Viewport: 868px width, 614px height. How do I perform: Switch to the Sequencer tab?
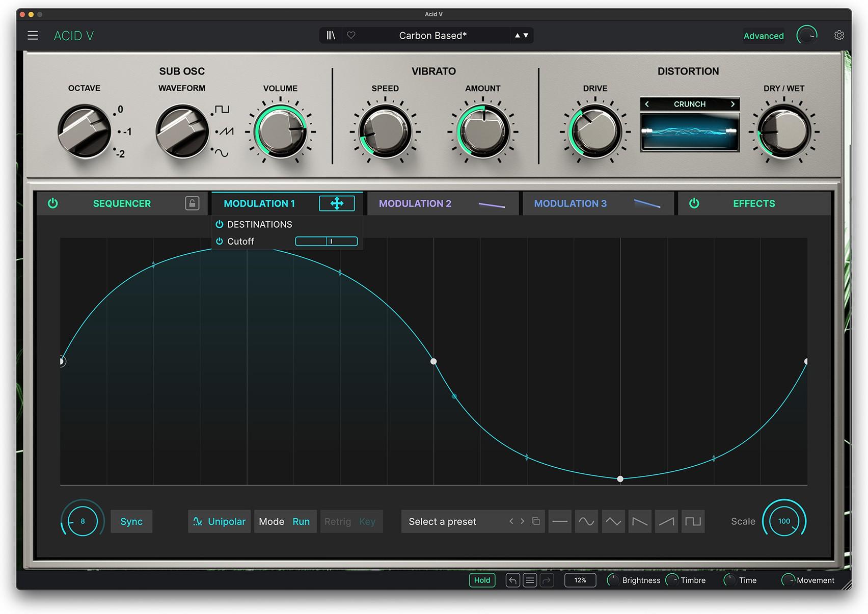pos(122,203)
